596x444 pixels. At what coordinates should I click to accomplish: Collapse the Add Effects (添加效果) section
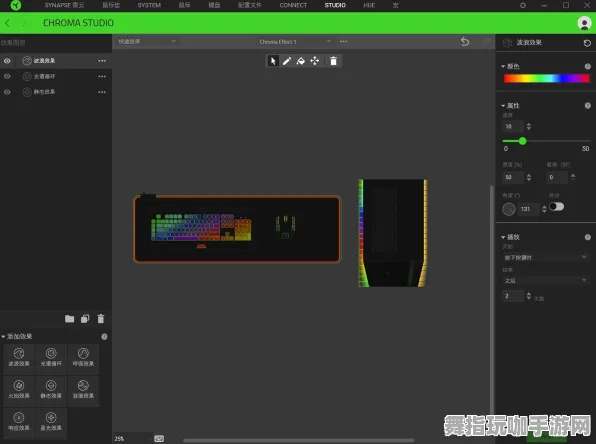3,336
